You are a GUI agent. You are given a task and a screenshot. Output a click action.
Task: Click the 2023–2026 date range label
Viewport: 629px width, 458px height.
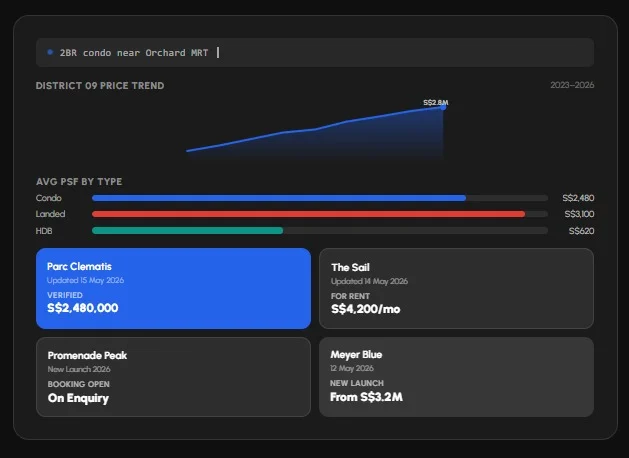pos(572,85)
